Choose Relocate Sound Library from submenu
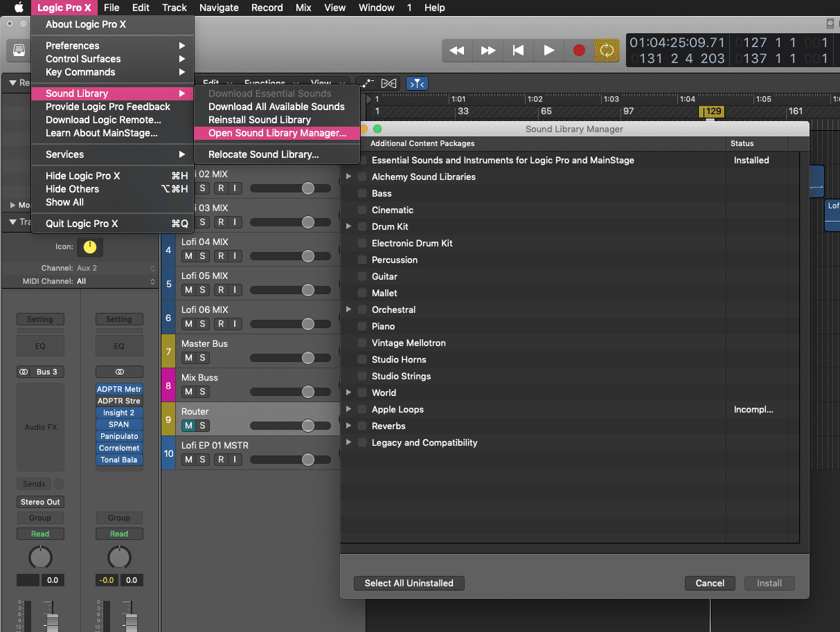The image size is (840, 632). point(263,154)
